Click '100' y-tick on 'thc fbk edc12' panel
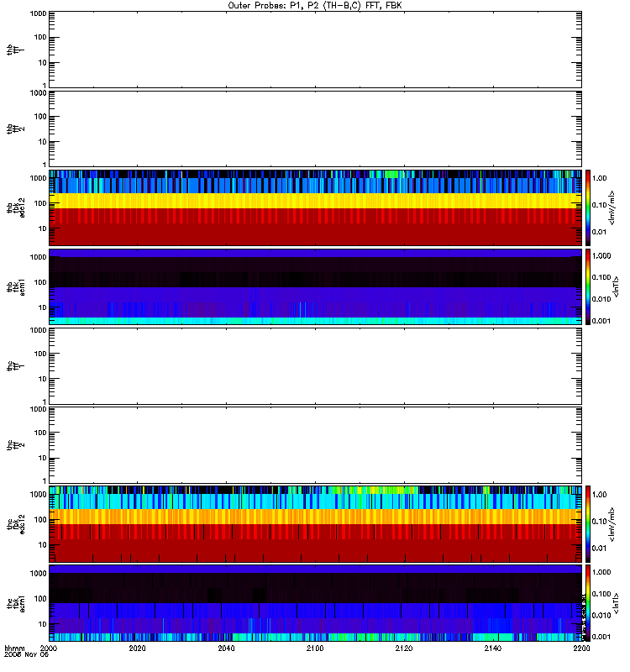 40,520
